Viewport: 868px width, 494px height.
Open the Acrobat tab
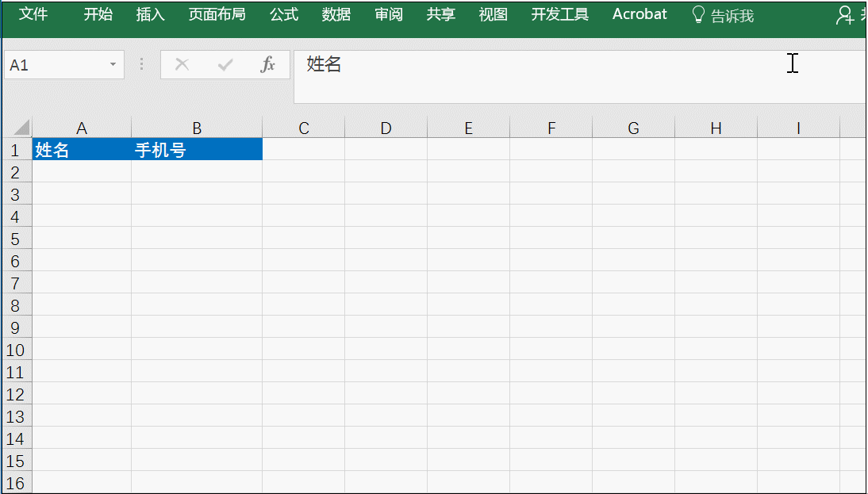click(x=639, y=14)
